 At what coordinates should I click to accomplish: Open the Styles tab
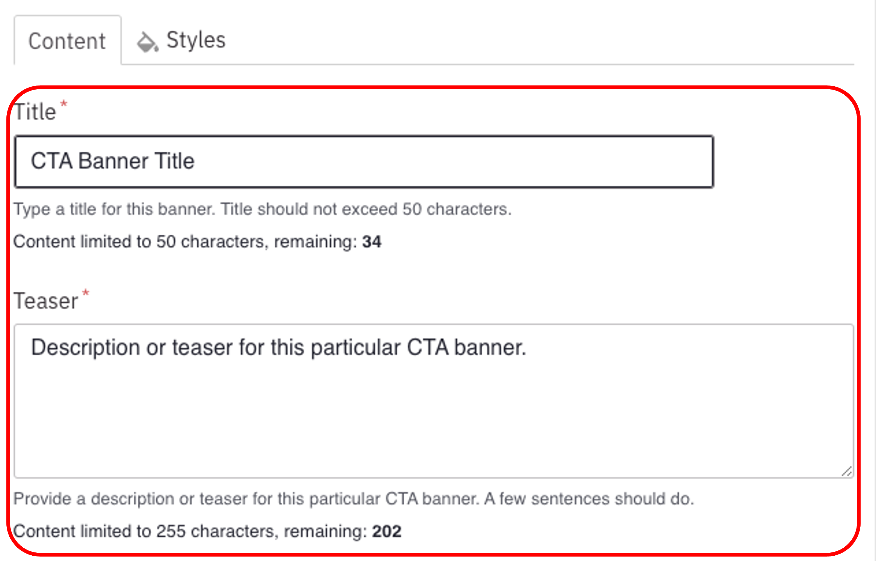(x=195, y=40)
